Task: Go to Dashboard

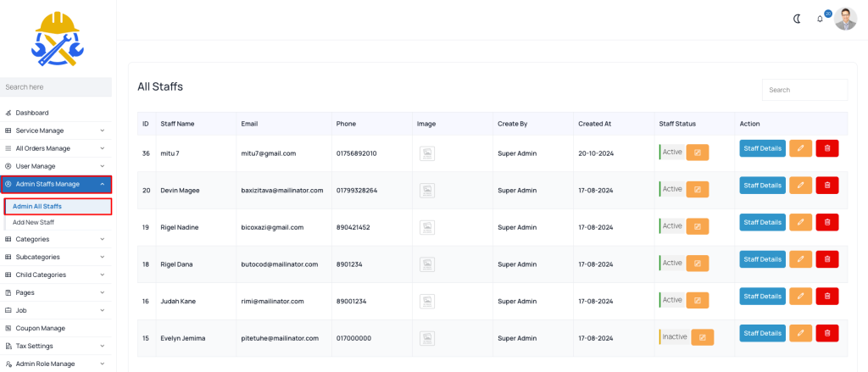Action: (x=56, y=113)
